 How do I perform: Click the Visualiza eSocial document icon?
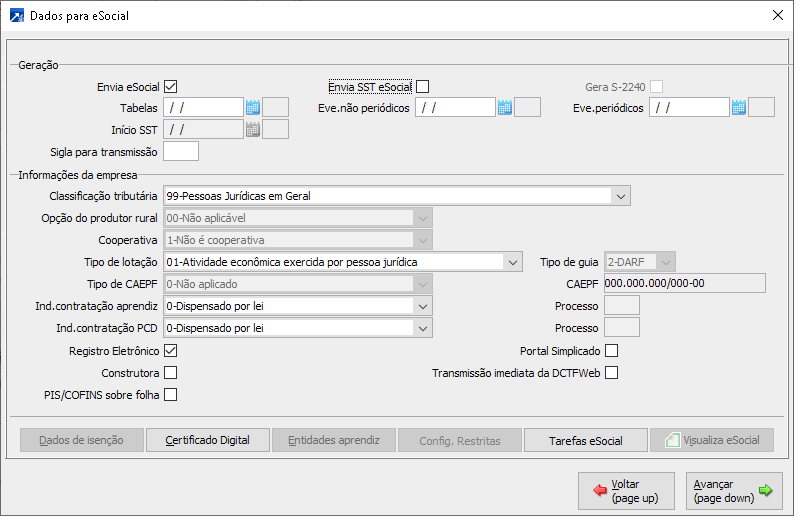(672, 440)
